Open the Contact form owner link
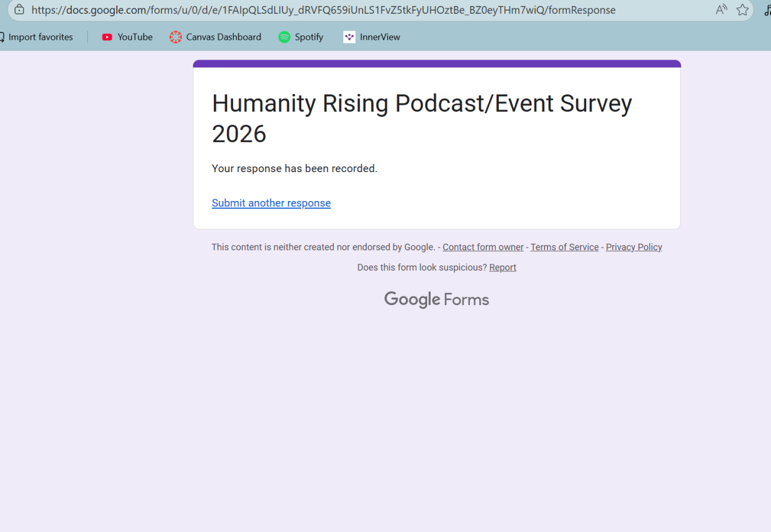Screen dimensions: 771x532 click(x=483, y=247)
